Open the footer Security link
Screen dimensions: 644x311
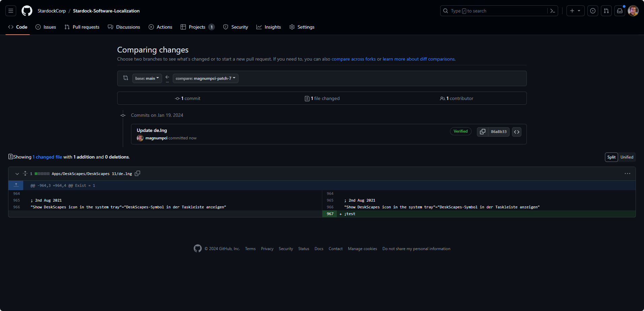coord(286,249)
